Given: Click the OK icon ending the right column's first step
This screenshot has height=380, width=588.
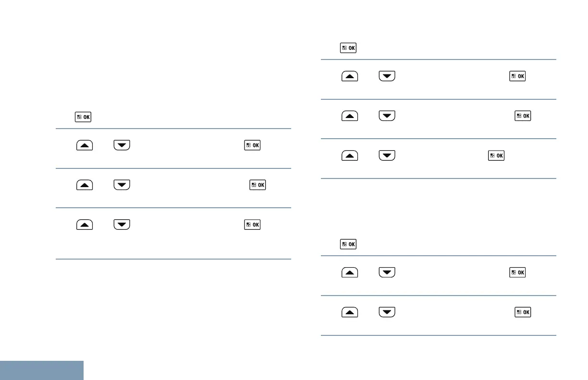Looking at the screenshot, I should pyautogui.click(x=517, y=76).
